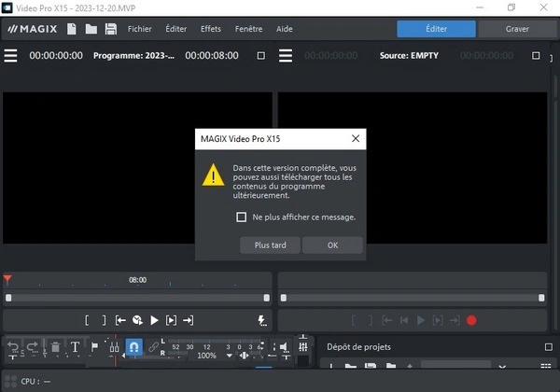The image size is (560, 392).
Task: Click the red record button
Action: coord(471,320)
